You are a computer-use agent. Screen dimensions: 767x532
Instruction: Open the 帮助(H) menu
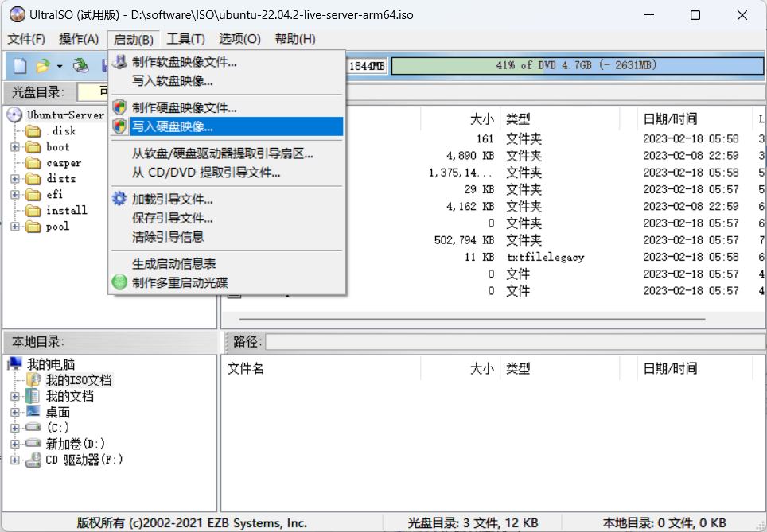[x=295, y=39]
